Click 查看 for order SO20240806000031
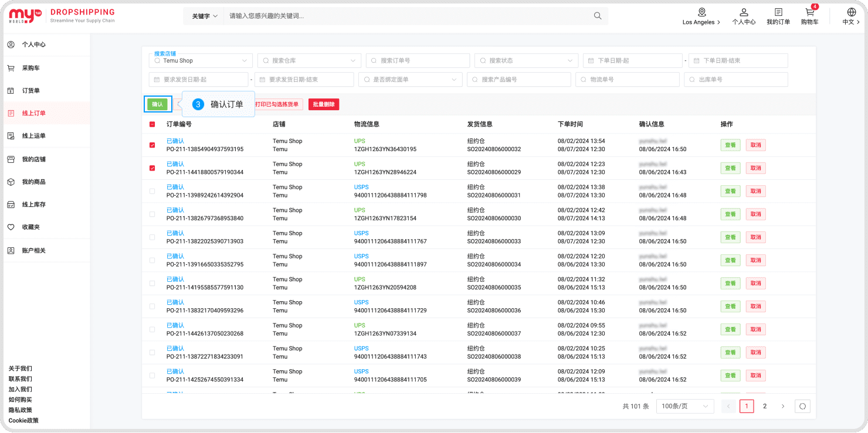This screenshot has width=868, height=433. click(730, 191)
